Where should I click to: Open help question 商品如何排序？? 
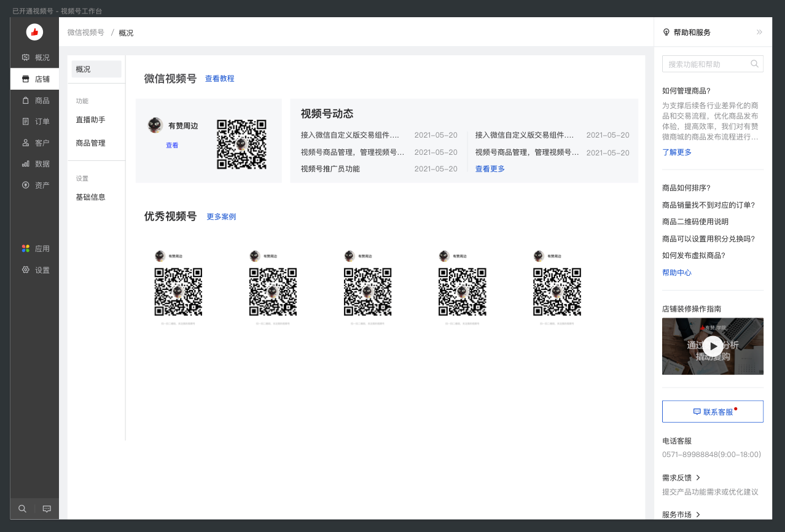(686, 188)
